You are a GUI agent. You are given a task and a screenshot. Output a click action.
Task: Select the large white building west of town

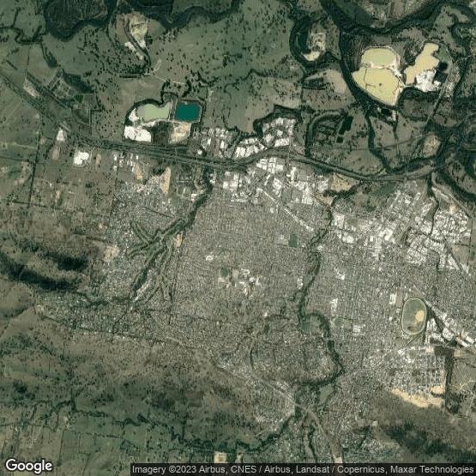[81, 158]
